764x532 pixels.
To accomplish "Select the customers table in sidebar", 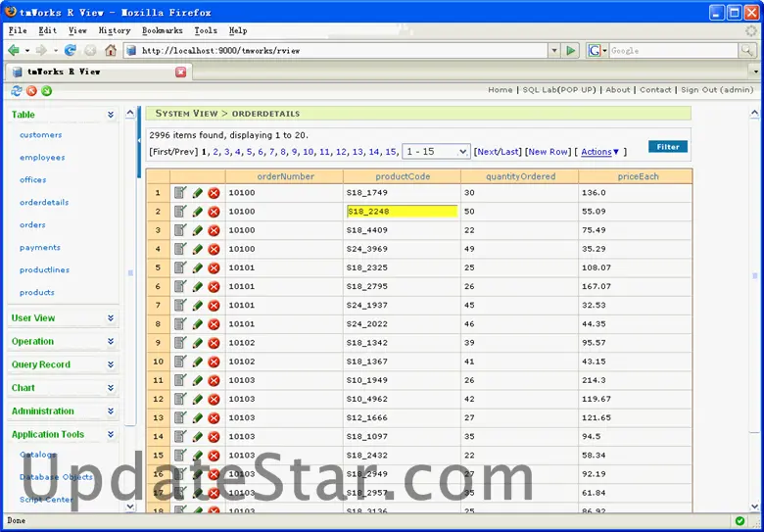I will coord(40,135).
